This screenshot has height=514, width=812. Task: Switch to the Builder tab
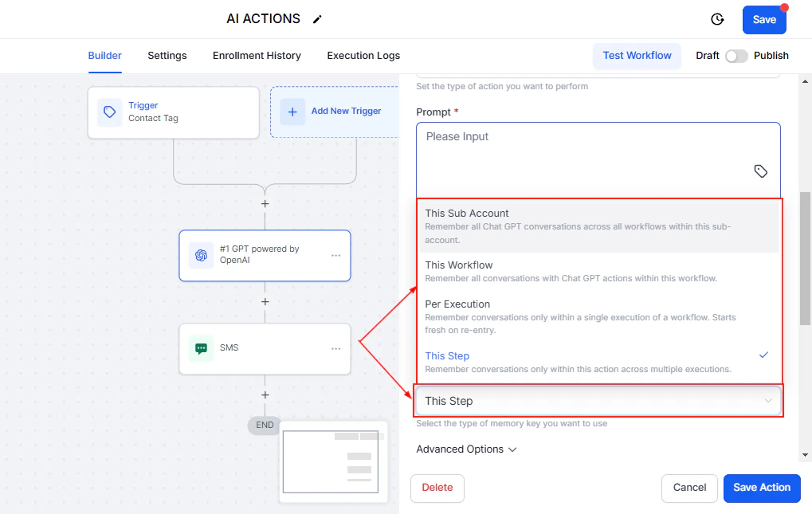tap(104, 56)
